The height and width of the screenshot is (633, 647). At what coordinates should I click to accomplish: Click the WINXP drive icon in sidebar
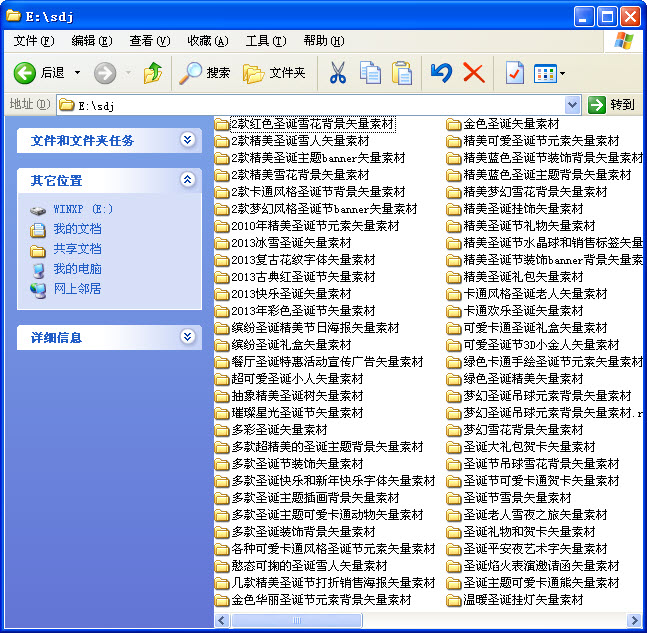(38, 210)
